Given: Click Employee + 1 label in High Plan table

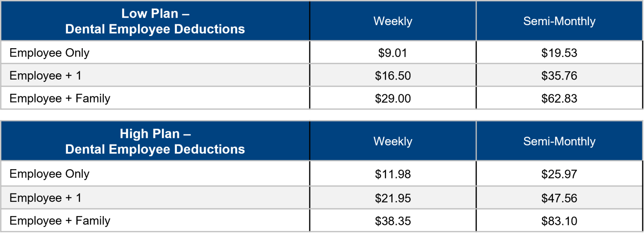Looking at the screenshot, I should coord(45,198).
